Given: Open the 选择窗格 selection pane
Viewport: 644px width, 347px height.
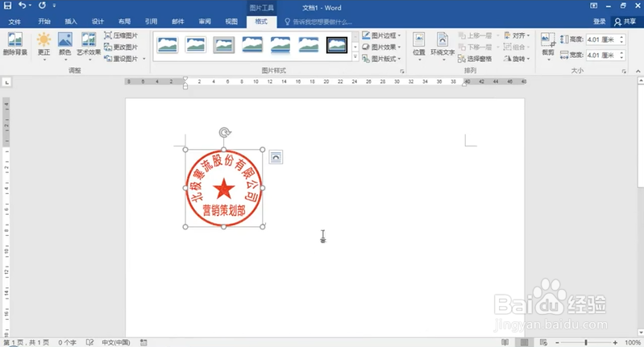Looking at the screenshot, I should point(476,59).
